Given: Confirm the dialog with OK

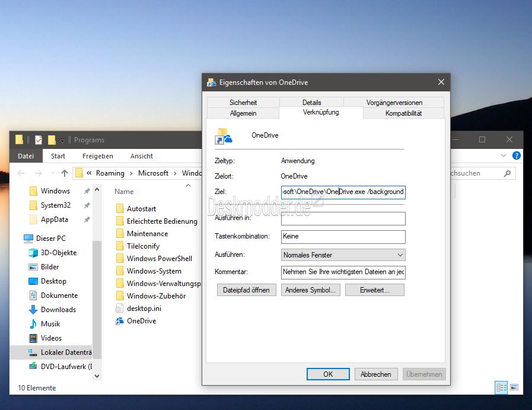Looking at the screenshot, I should (328, 374).
